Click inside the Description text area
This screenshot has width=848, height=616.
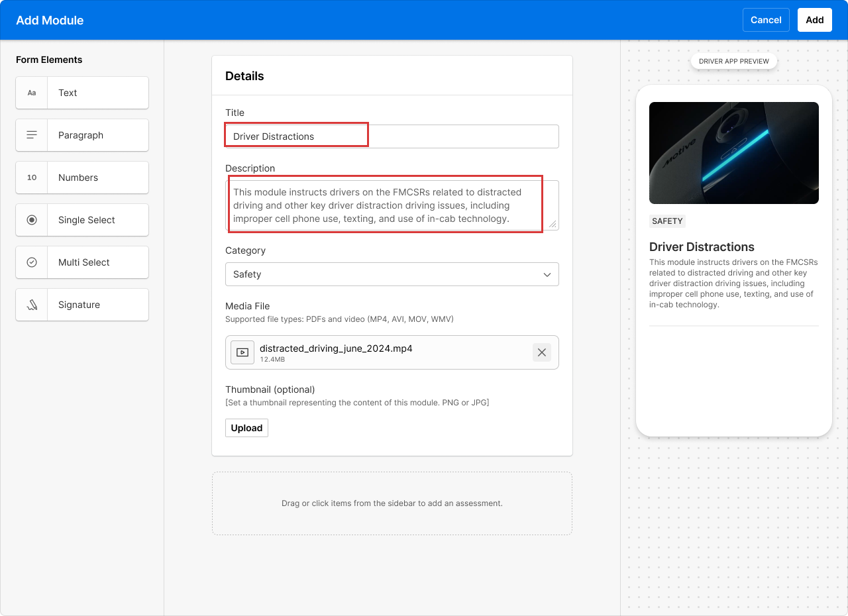pyautogui.click(x=391, y=205)
